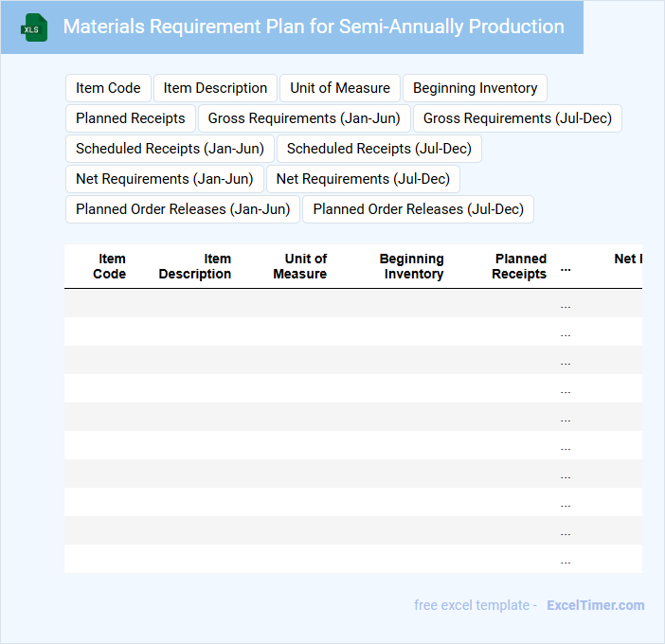Image resolution: width=665 pixels, height=644 pixels.
Task: Choose Net Requirements (Jan-Jun) tag
Action: [x=165, y=179]
